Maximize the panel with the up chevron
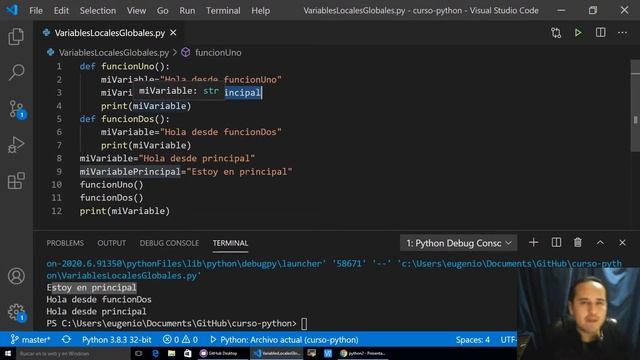The height and width of the screenshot is (360, 640). coord(600,243)
